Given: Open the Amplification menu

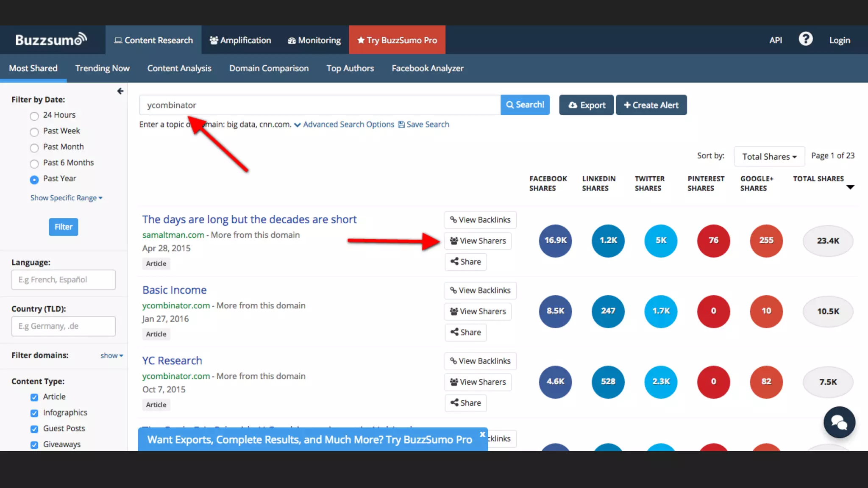Looking at the screenshot, I should click(240, 40).
